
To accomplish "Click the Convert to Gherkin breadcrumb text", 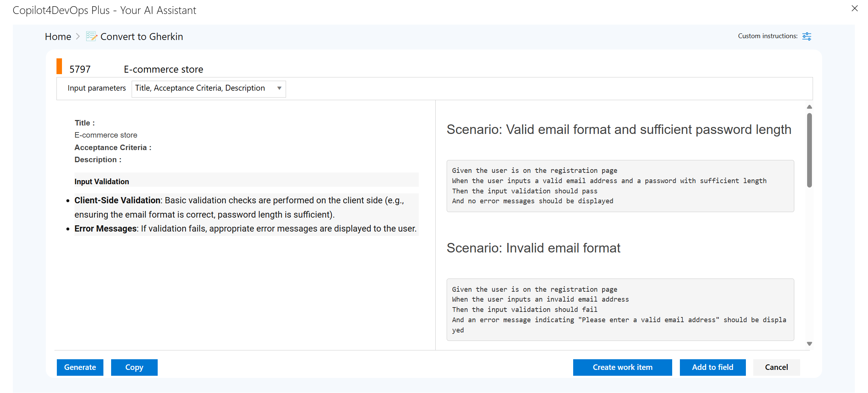I will tap(142, 37).
